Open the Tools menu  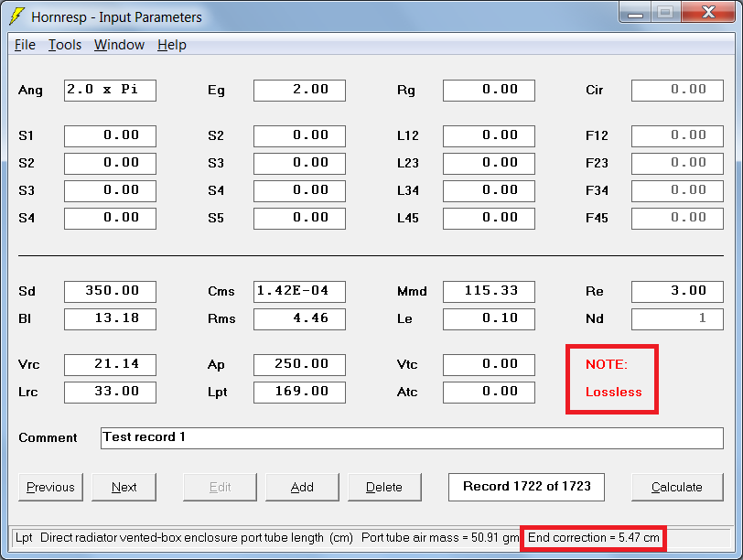pyautogui.click(x=64, y=45)
